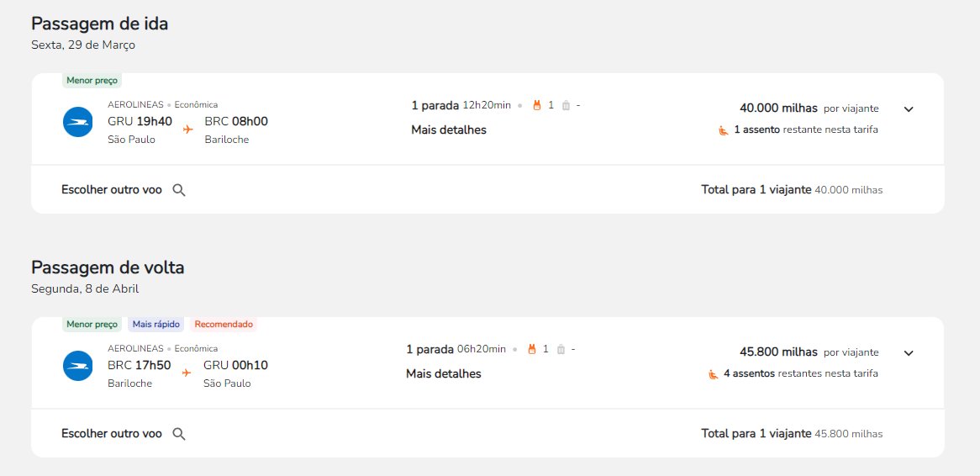This screenshot has height=476, width=980.
Task: Open Mais detalhes for the outbound flight
Action: pos(449,130)
